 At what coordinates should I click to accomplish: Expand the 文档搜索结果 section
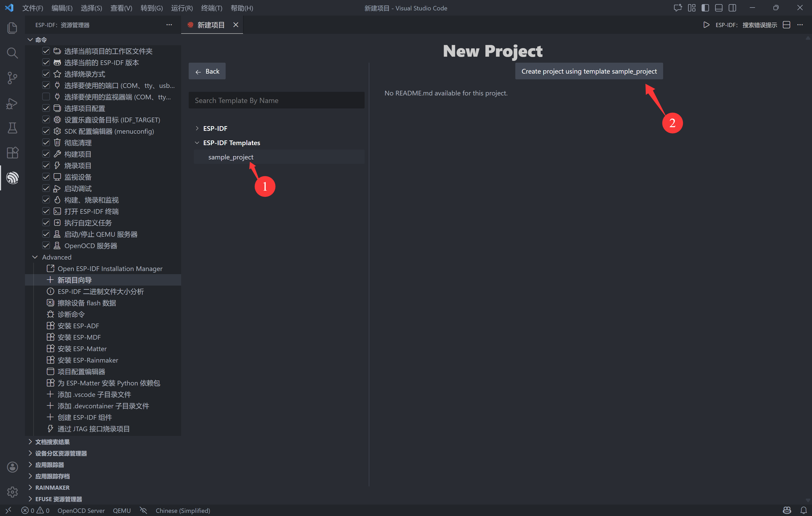pos(30,442)
